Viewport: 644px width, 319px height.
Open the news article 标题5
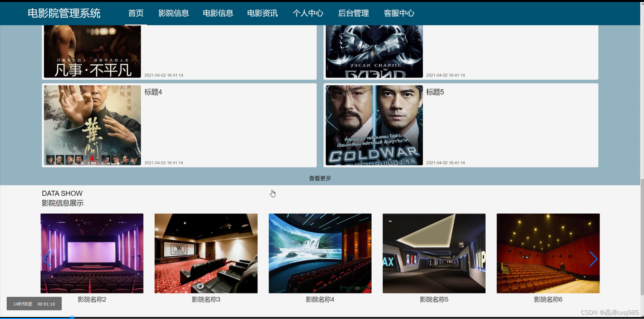click(435, 92)
